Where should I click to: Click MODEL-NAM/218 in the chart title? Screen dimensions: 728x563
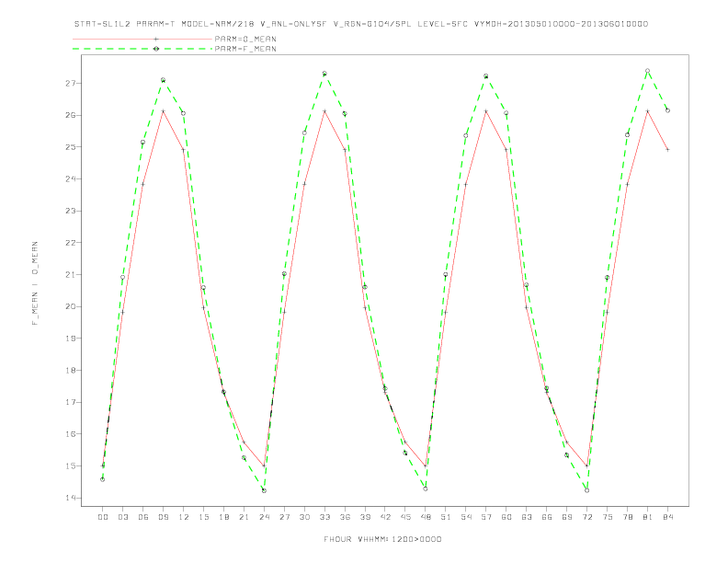(x=217, y=24)
